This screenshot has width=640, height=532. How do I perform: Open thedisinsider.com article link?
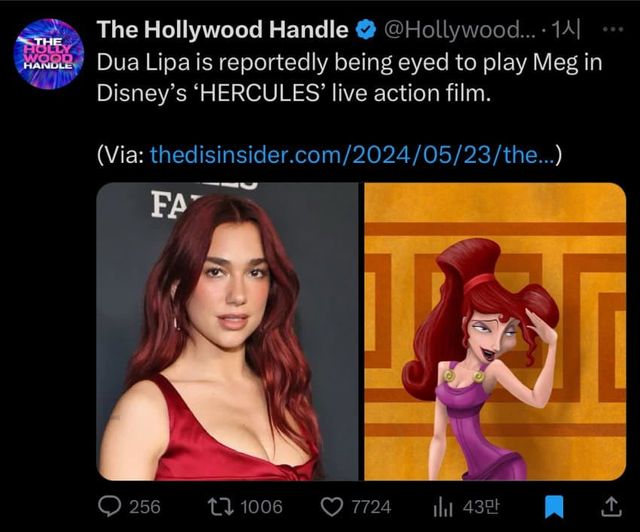348,154
